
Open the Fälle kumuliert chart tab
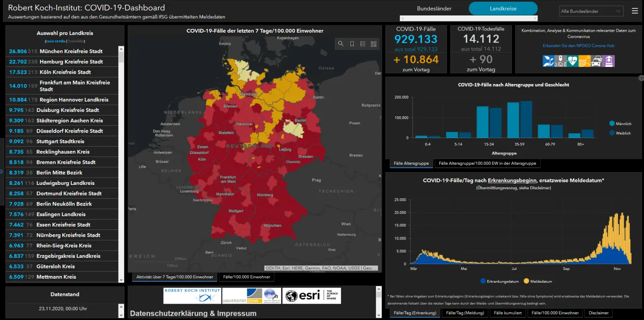[508, 313]
